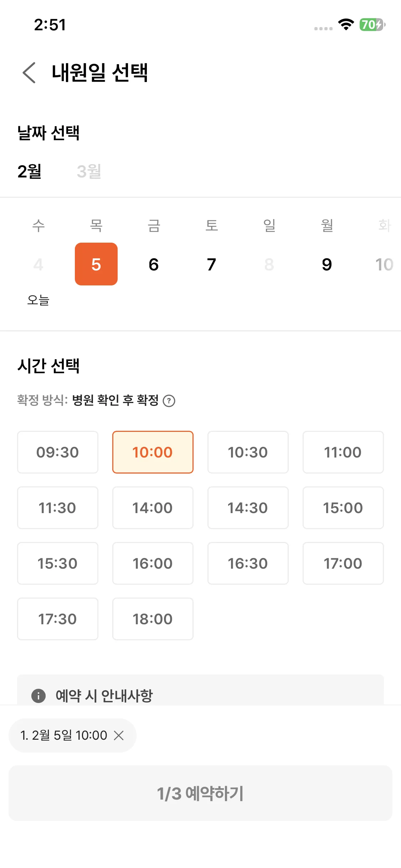Select date 9 (월)

click(327, 264)
